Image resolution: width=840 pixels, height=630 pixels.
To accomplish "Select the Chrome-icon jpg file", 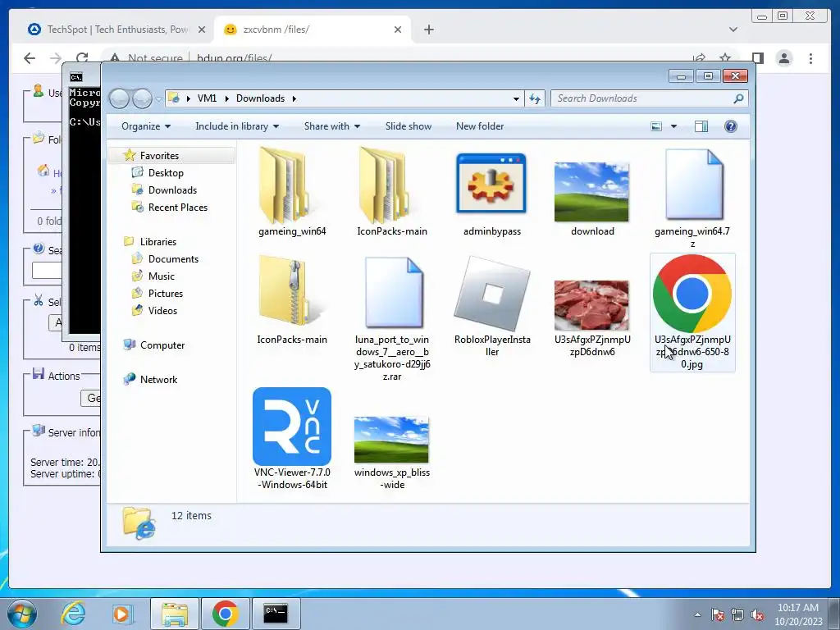I will 692,313.
